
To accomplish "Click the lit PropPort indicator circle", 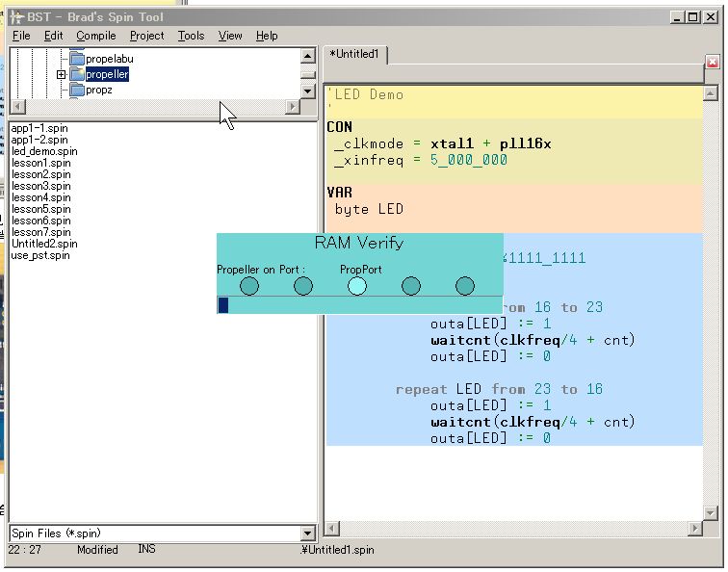I will tap(357, 286).
